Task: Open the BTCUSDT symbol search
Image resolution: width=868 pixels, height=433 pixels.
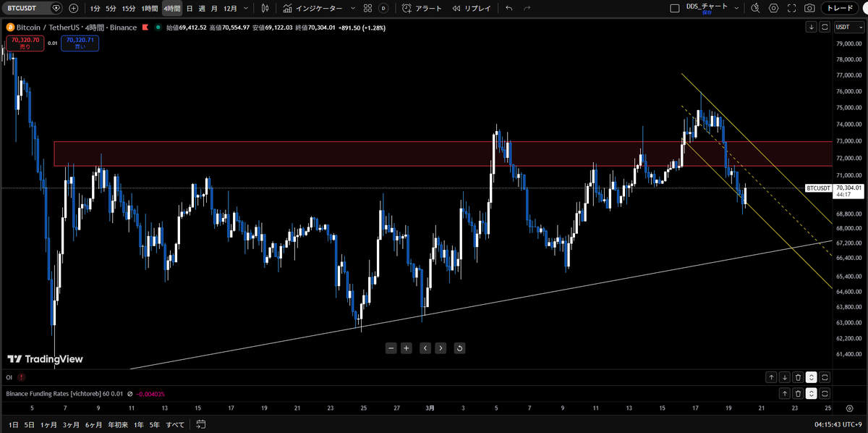Action: pos(32,9)
